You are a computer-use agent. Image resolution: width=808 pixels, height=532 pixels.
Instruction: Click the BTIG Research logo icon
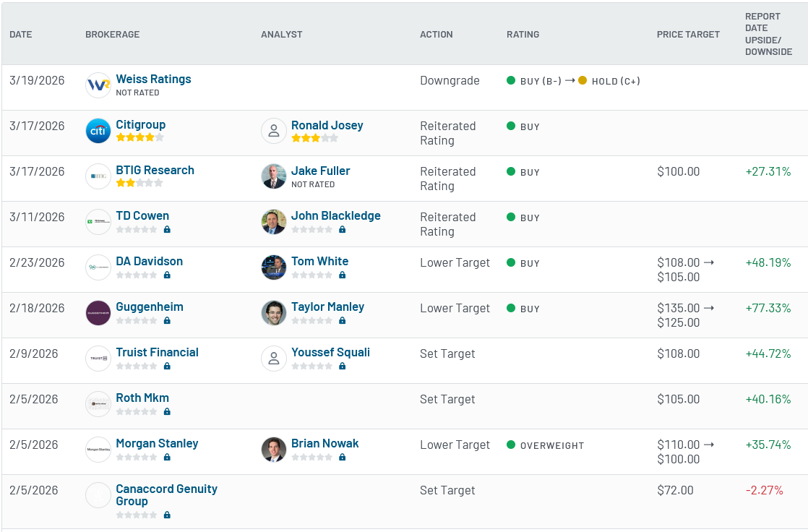(x=98, y=176)
